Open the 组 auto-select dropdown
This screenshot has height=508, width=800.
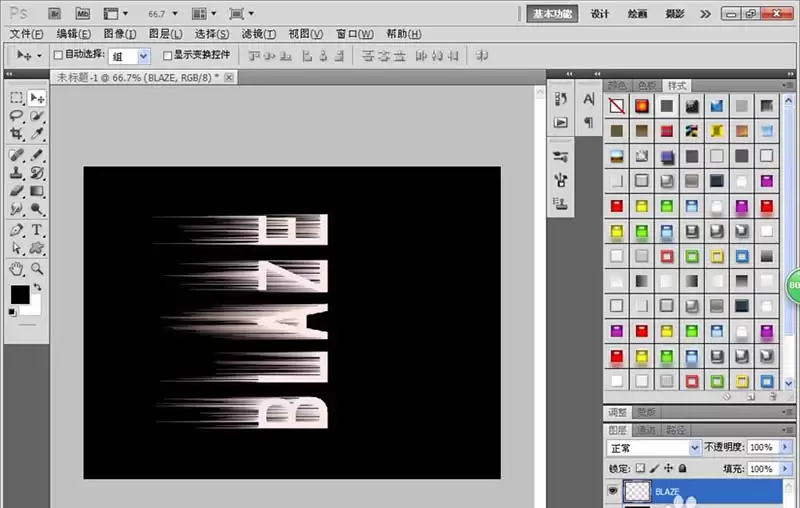tap(143, 56)
